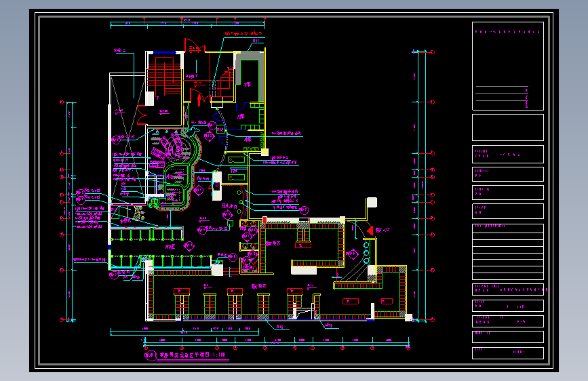588x381 pixels.
Task: Click the revision table grid in the title block
Action: coord(508,252)
